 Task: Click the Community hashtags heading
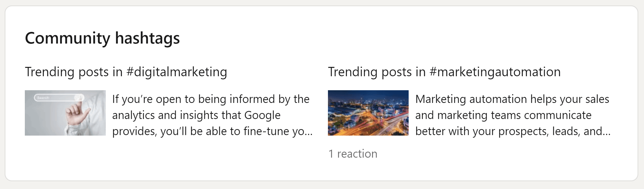102,38
